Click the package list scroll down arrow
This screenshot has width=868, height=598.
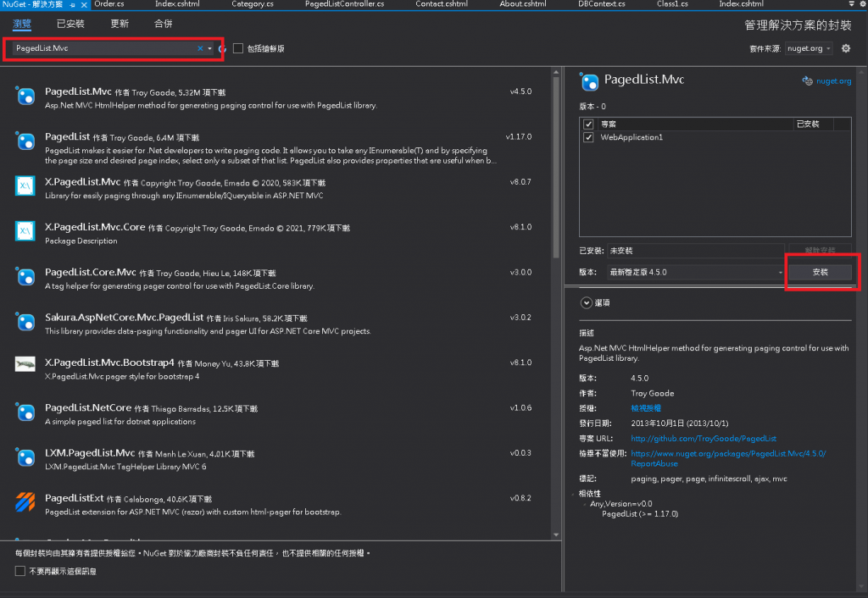[556, 535]
